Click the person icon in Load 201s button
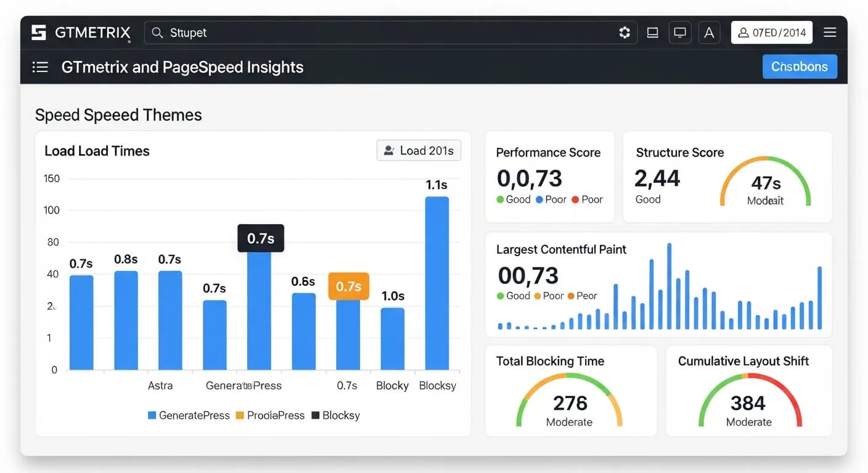 point(389,150)
